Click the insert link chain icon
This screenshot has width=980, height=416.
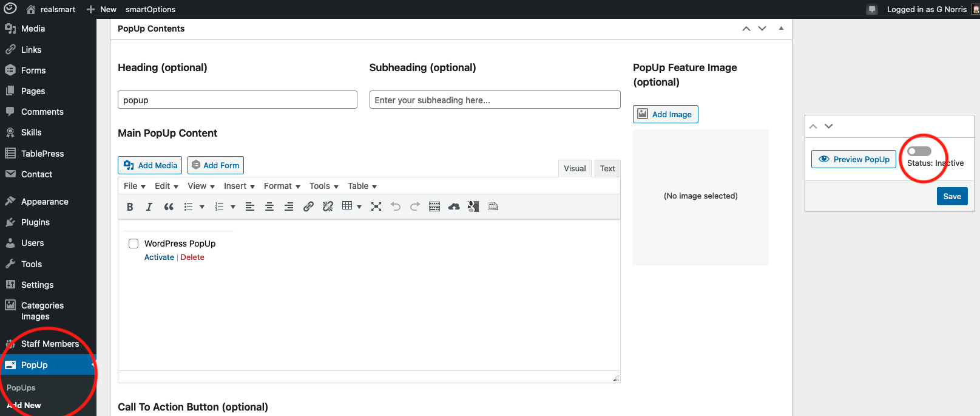click(x=308, y=207)
